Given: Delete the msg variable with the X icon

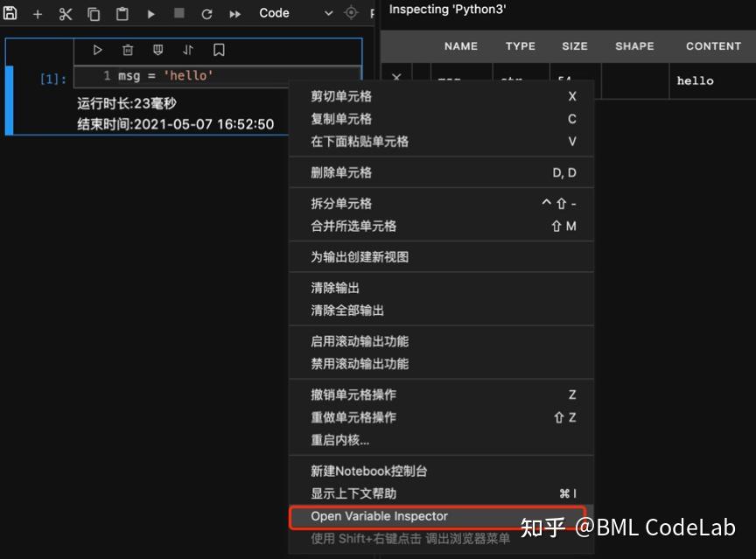Looking at the screenshot, I should point(396,77).
